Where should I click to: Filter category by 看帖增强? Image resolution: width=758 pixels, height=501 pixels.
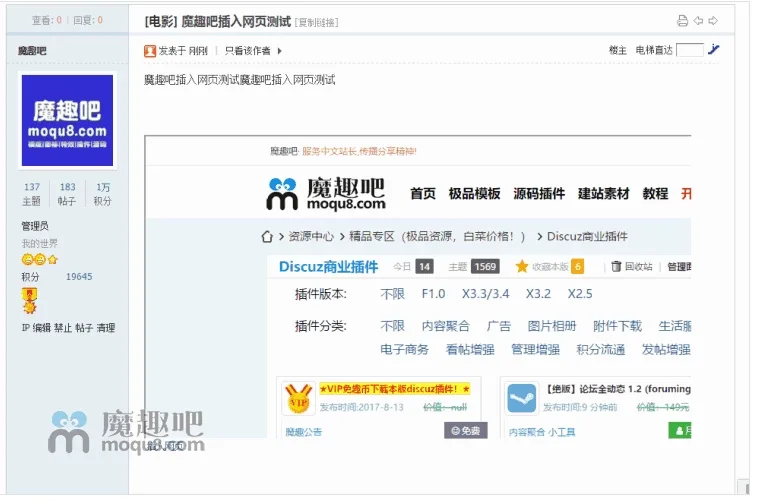(470, 350)
